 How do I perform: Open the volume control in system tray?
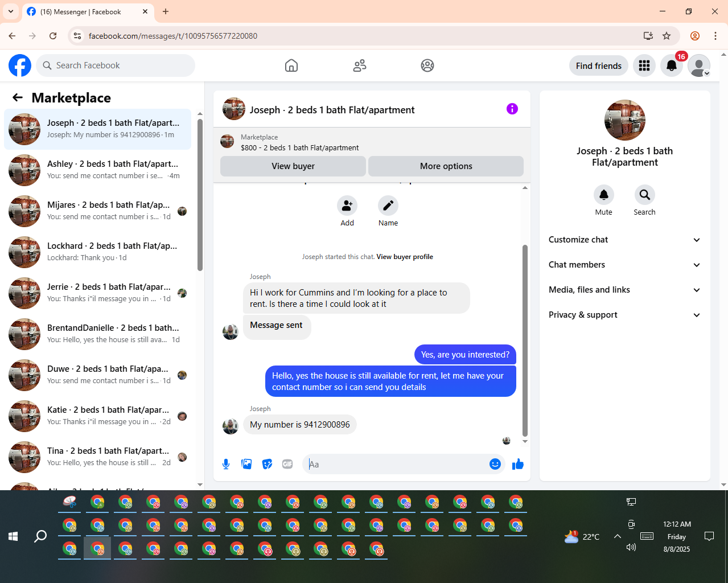pos(631,547)
